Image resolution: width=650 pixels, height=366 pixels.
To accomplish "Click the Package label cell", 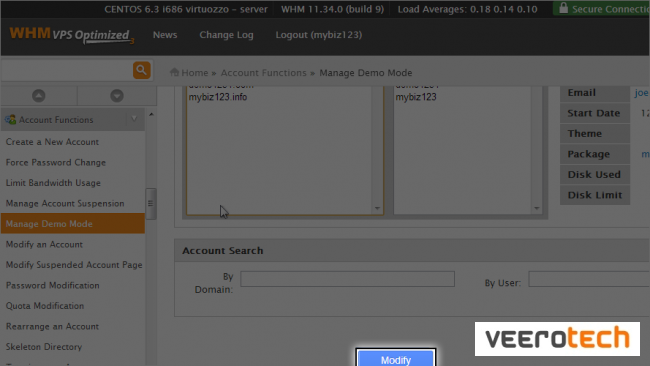I will point(595,154).
